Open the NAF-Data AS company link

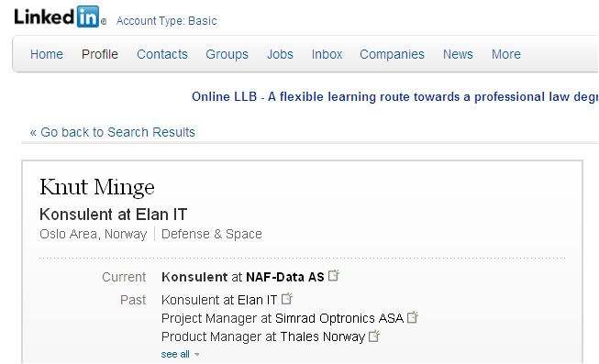(285, 277)
